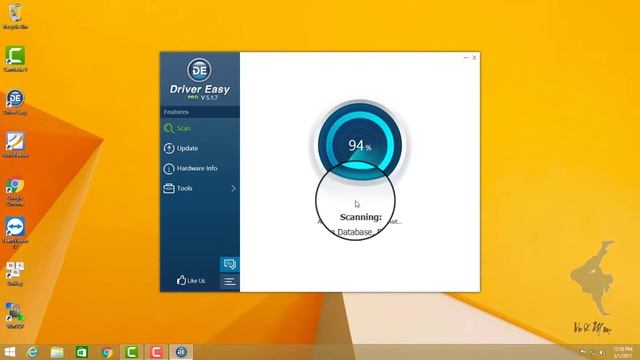640x360 pixels.
Task: Click the Tools toolbox icon
Action: coord(169,188)
